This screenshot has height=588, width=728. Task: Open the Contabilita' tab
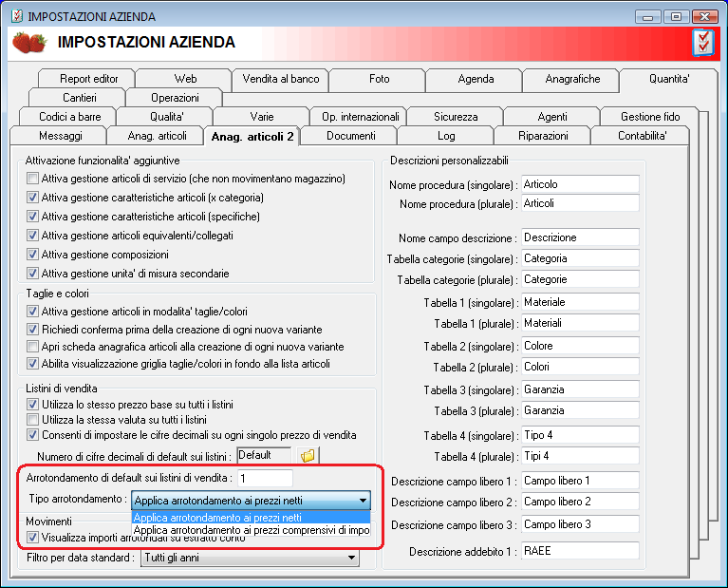[642, 136]
